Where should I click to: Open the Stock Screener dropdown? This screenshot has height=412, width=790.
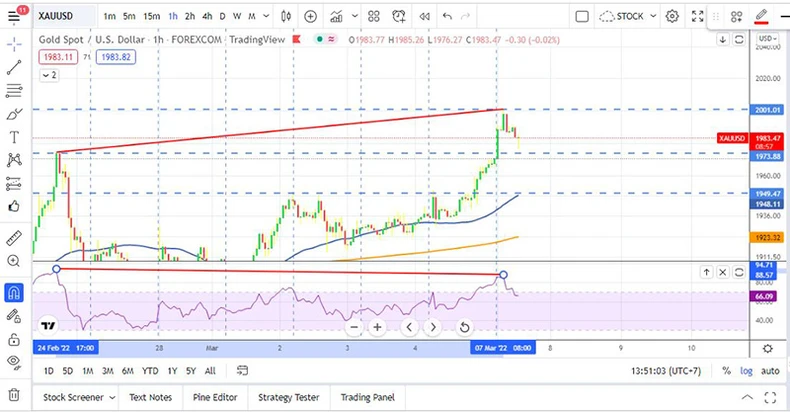point(79,397)
